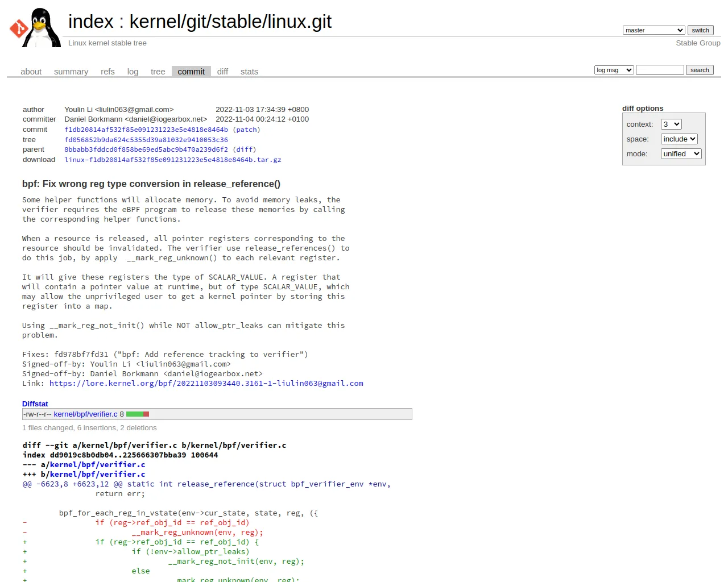Open the (patch) link

[x=246, y=130]
